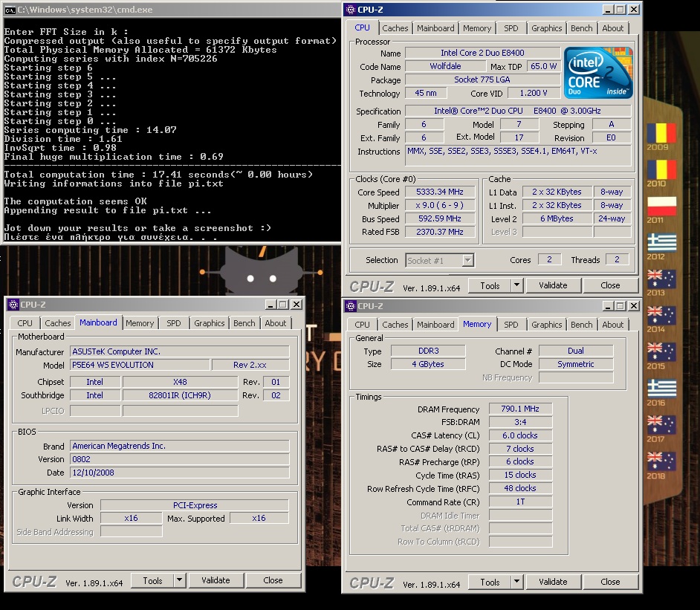The width and height of the screenshot is (700, 610).
Task: Switch to CPU tab in Mainboard window
Action: (25, 323)
